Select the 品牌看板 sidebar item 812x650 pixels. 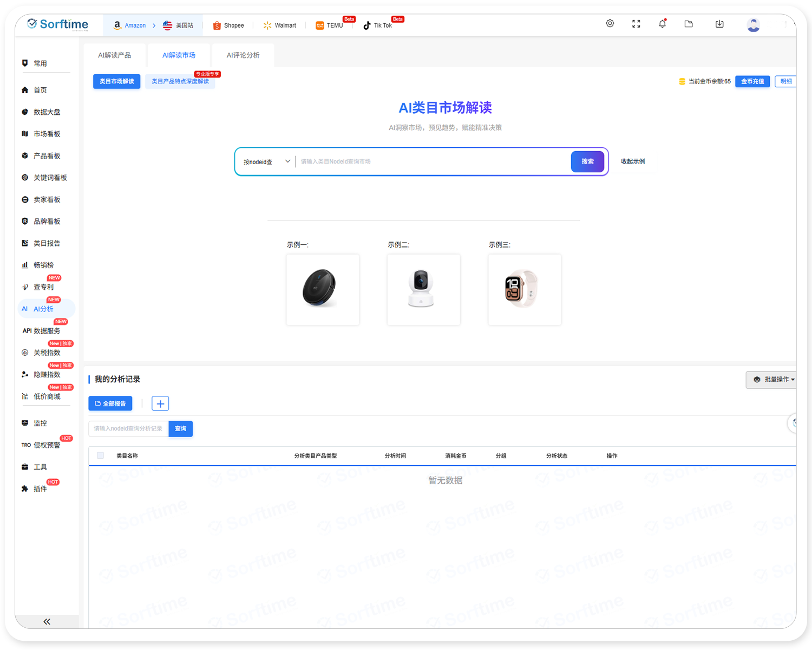45,221
